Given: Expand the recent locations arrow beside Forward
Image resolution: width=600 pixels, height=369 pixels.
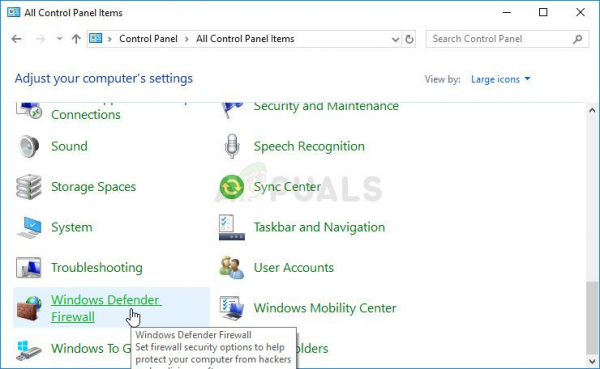Looking at the screenshot, I should click(x=59, y=39).
